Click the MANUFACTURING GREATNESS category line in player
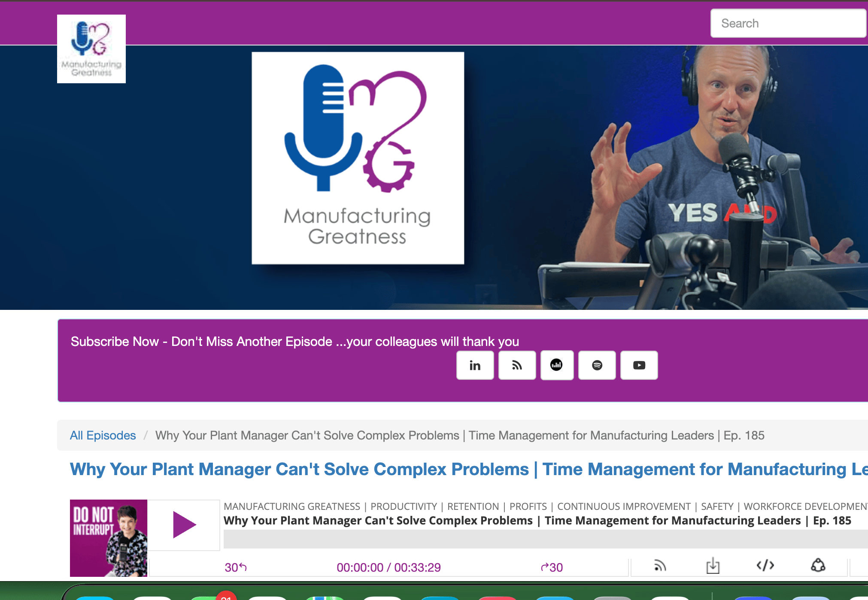This screenshot has height=600, width=868. pos(546,506)
